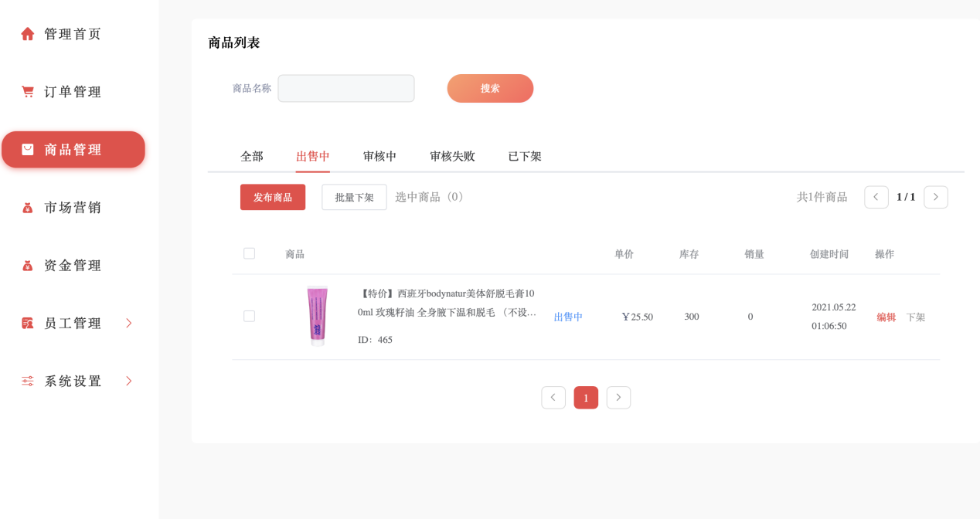Click the ID: 465 text
Viewport: 980px width, 519px height.
coord(375,340)
